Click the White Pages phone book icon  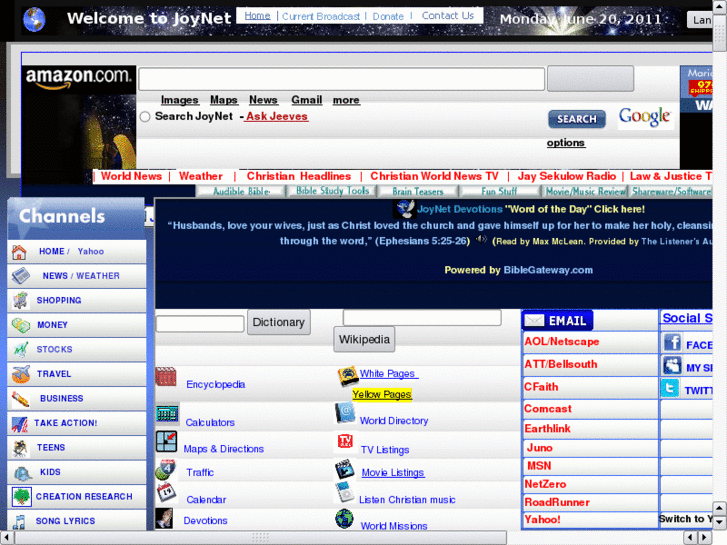(x=348, y=376)
